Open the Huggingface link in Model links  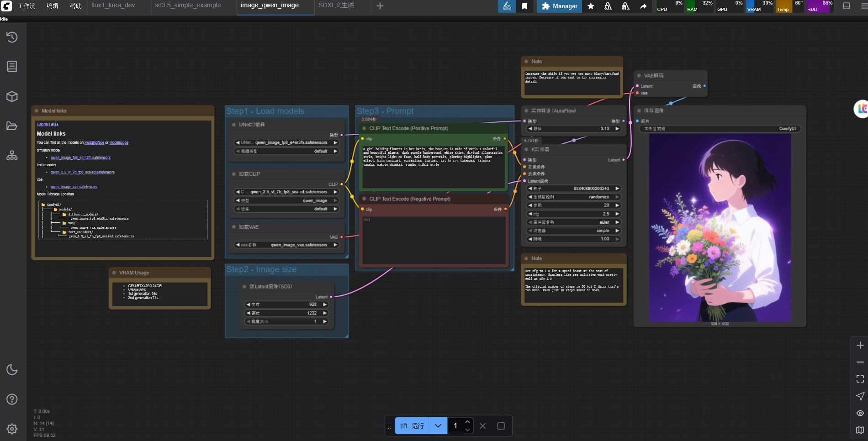point(95,143)
